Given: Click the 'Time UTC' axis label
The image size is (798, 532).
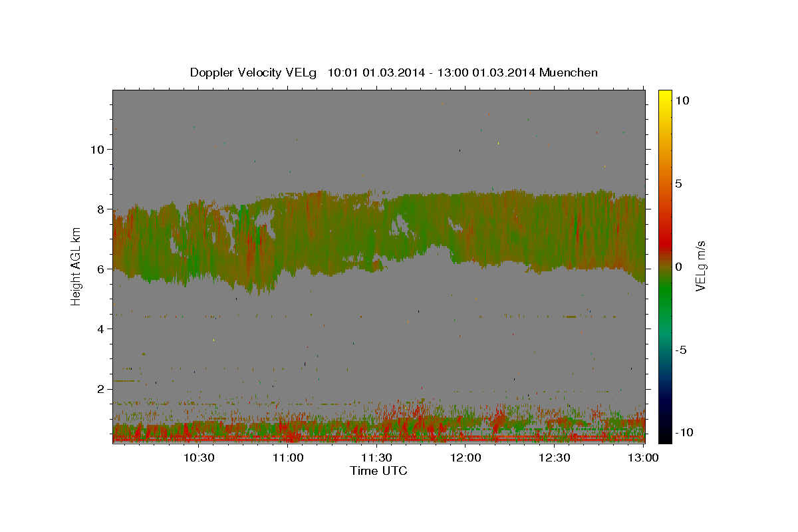Looking at the screenshot, I should [378, 471].
